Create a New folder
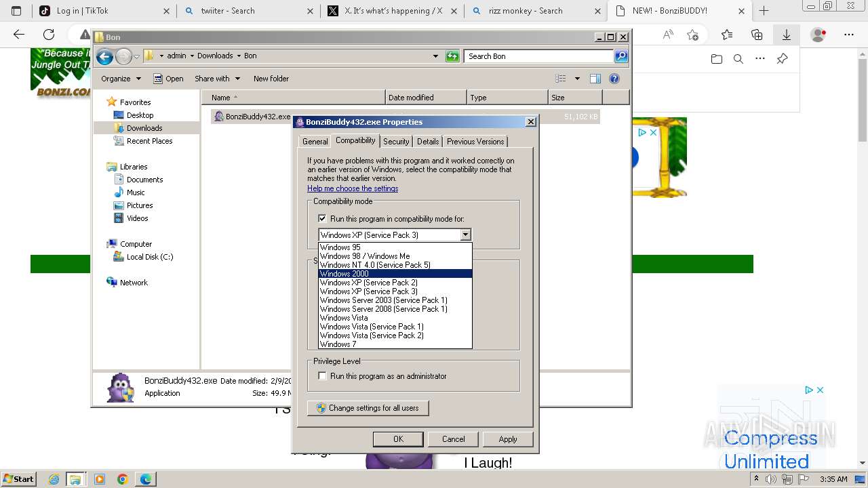868x488 pixels. [x=271, y=79]
